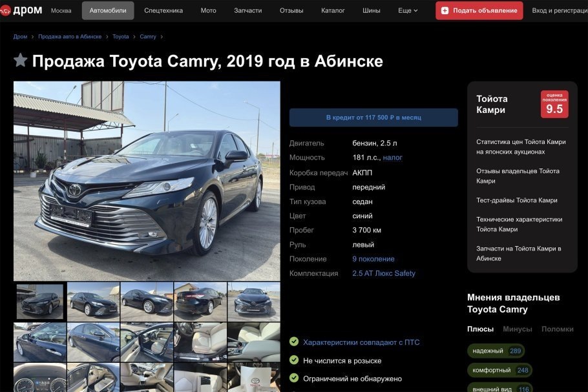Click the credit offer В кредит button
Image resolution: width=588 pixels, height=392 pixels.
point(373,118)
